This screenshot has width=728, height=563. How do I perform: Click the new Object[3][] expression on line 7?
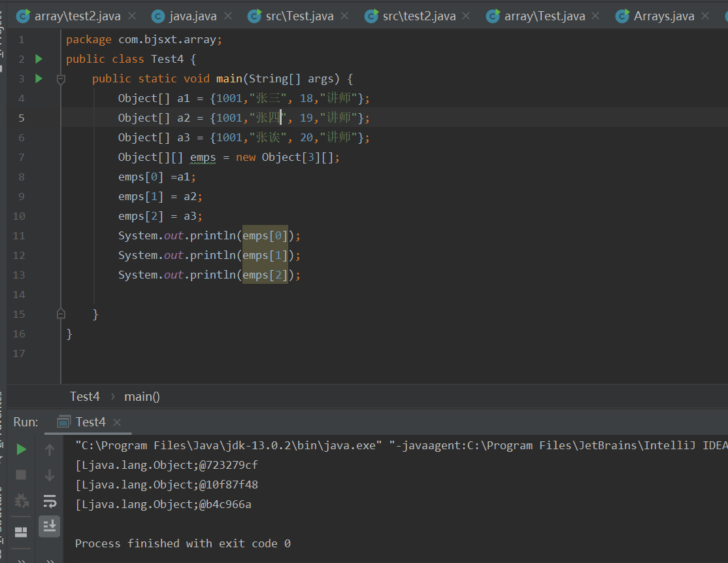tap(285, 158)
